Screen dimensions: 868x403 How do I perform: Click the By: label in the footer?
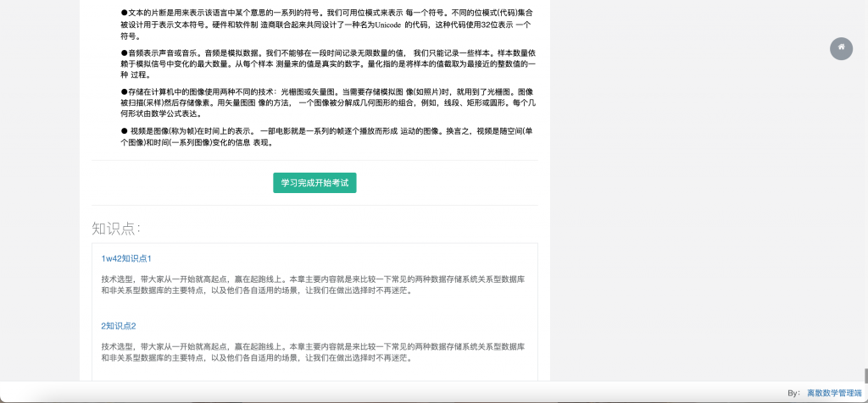click(793, 393)
